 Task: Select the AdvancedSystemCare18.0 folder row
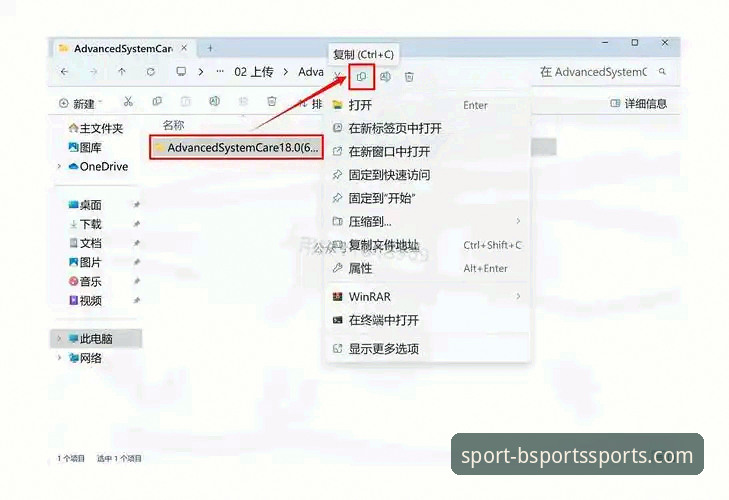pyautogui.click(x=236, y=147)
